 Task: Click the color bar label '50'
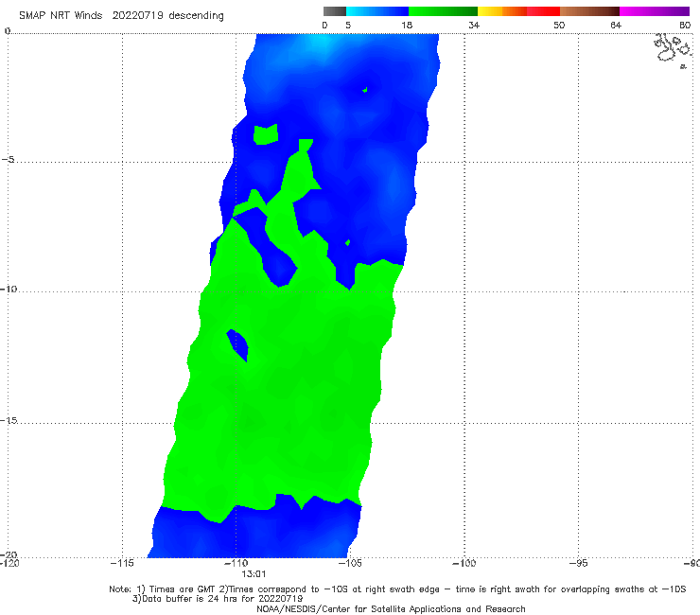[559, 25]
